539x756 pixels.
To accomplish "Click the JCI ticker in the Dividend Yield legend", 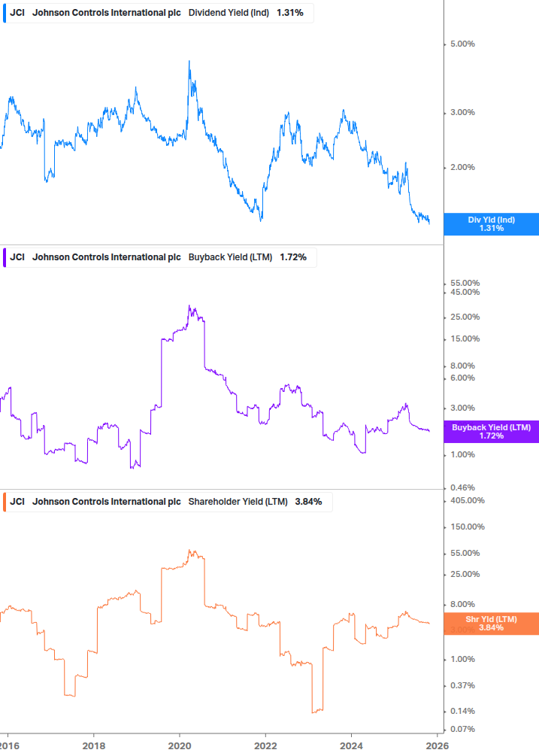I will click(x=17, y=13).
